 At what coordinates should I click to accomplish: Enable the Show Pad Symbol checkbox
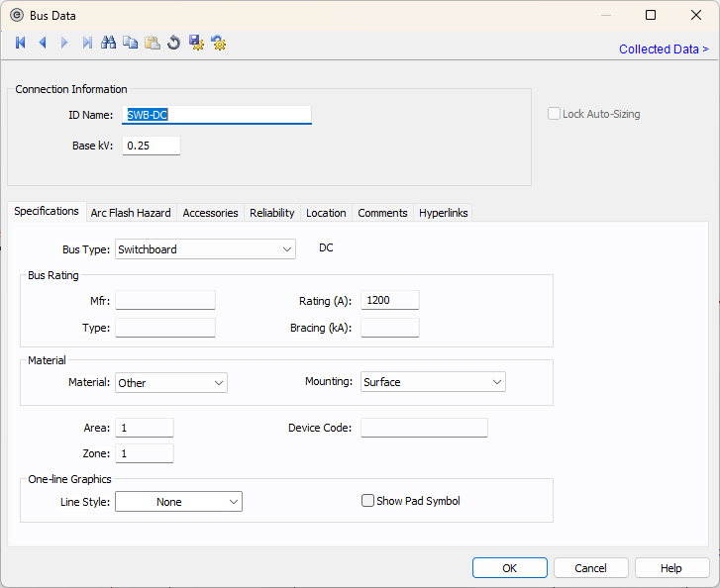367,500
